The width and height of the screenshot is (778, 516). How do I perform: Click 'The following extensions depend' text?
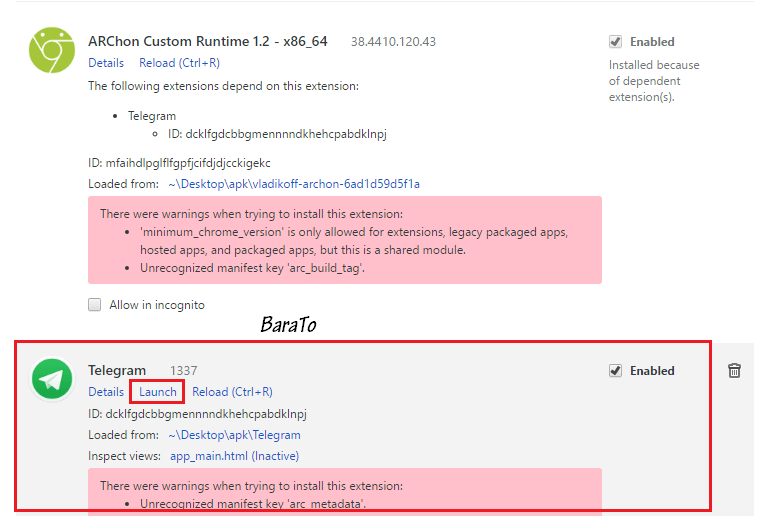point(223,86)
